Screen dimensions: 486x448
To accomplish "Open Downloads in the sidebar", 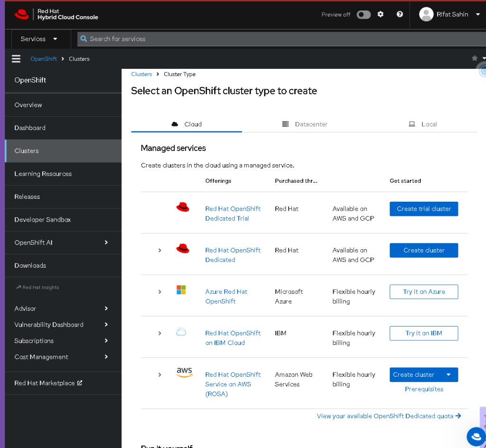I will coord(63,265).
